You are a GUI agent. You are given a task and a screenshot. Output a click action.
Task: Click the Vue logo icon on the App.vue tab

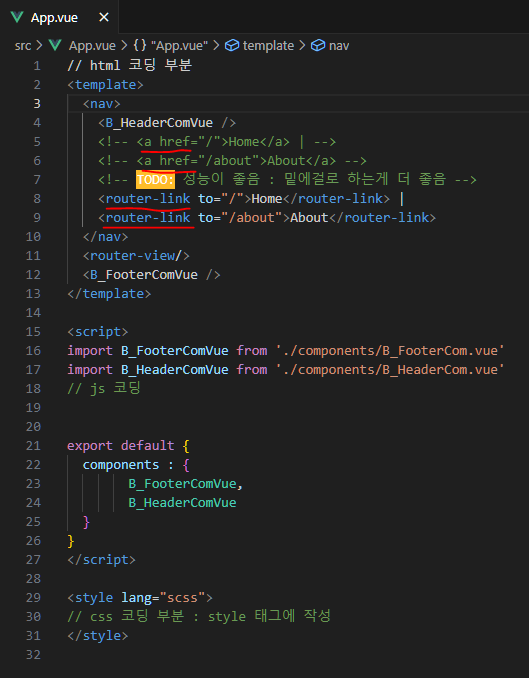pos(17,17)
